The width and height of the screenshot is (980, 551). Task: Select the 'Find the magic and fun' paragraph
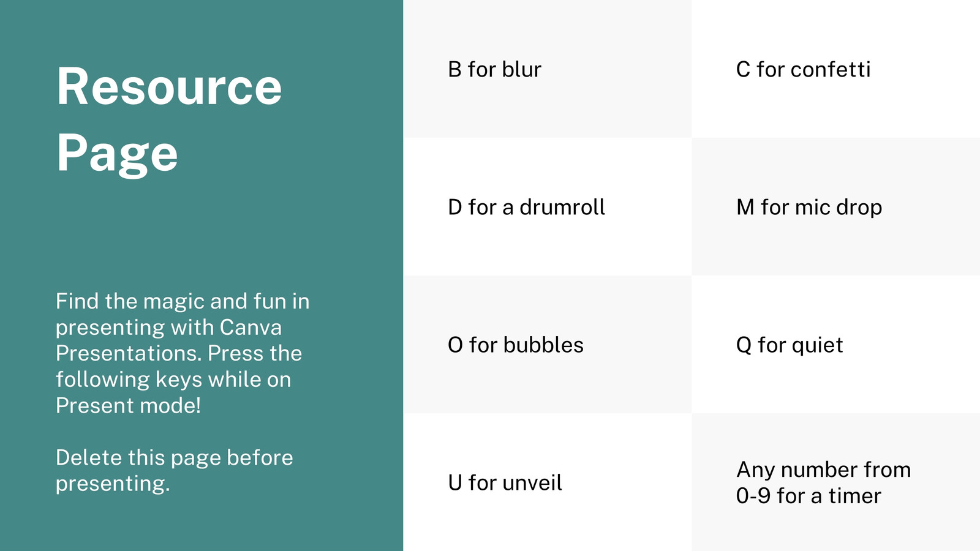click(x=183, y=353)
